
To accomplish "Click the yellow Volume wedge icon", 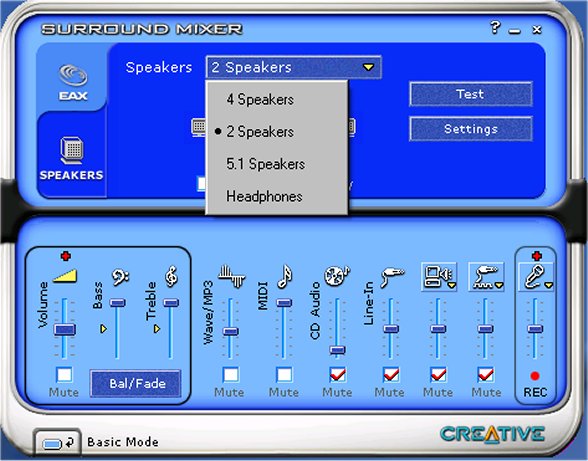I will (65, 276).
